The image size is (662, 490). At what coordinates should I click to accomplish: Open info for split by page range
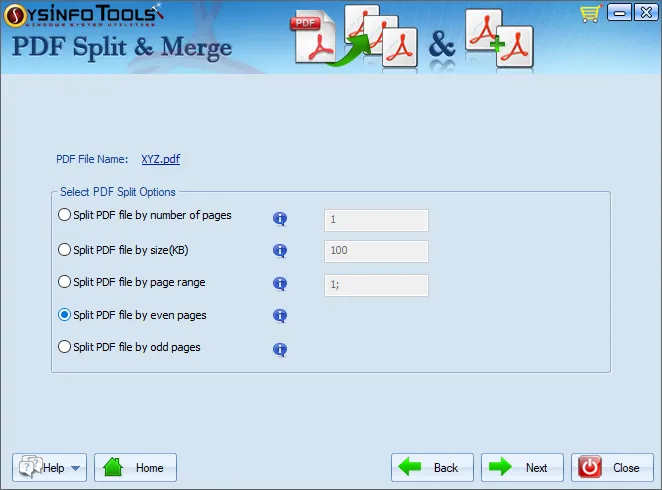(x=279, y=283)
